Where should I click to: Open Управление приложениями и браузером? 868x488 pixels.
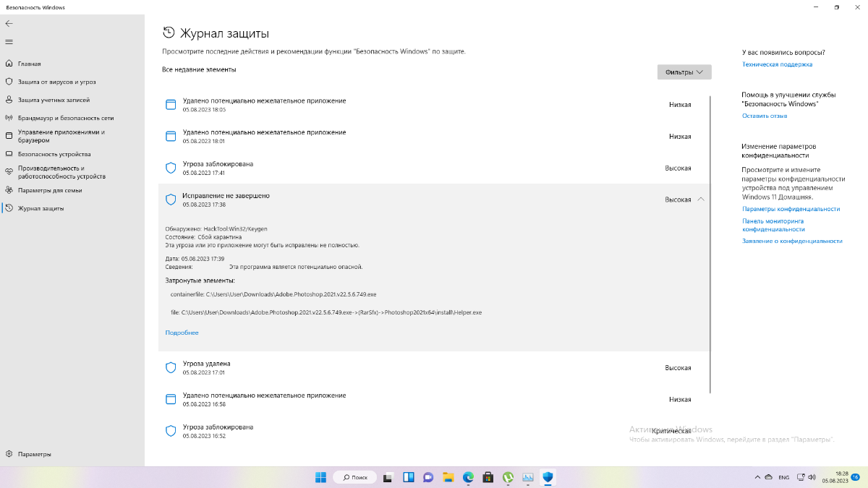61,136
